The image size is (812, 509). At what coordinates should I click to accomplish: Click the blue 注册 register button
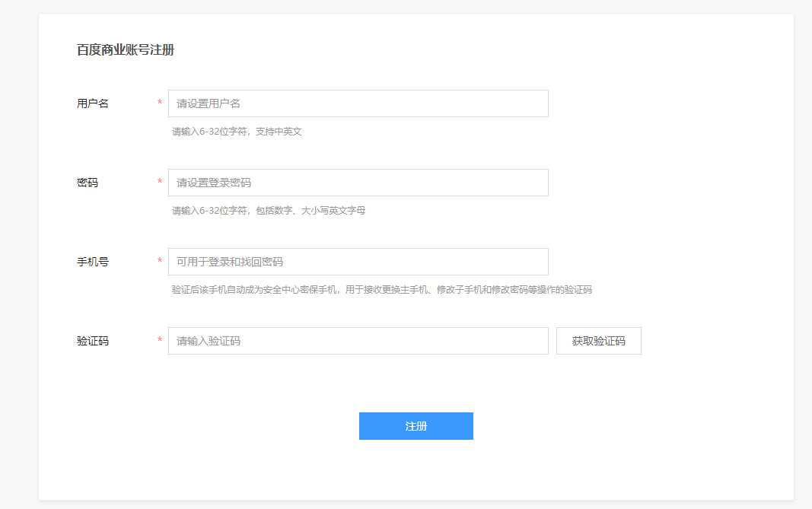pyautogui.click(x=416, y=426)
